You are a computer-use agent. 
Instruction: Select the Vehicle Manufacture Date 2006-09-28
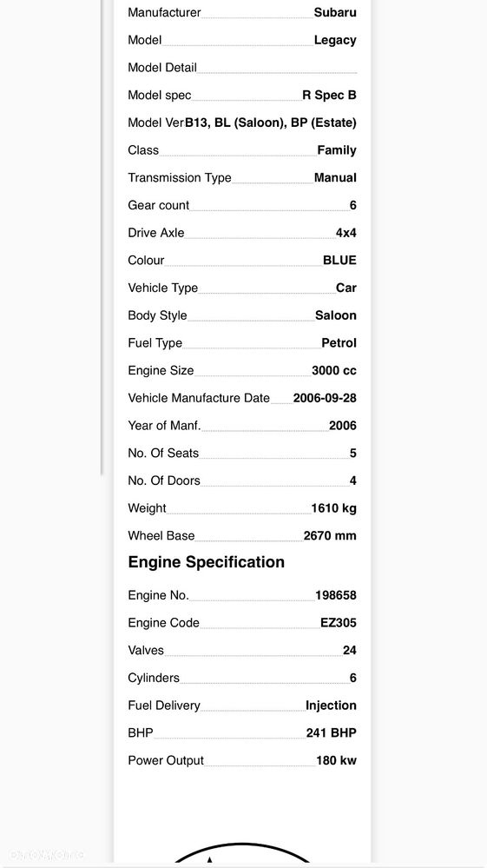325,398
